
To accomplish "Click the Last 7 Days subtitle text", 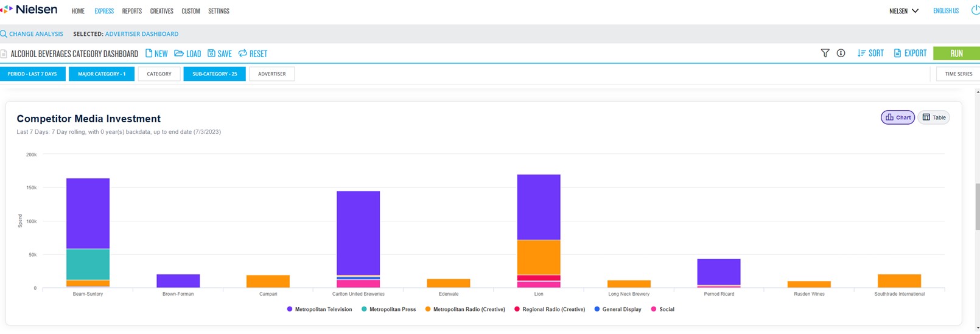I will coord(119,131).
